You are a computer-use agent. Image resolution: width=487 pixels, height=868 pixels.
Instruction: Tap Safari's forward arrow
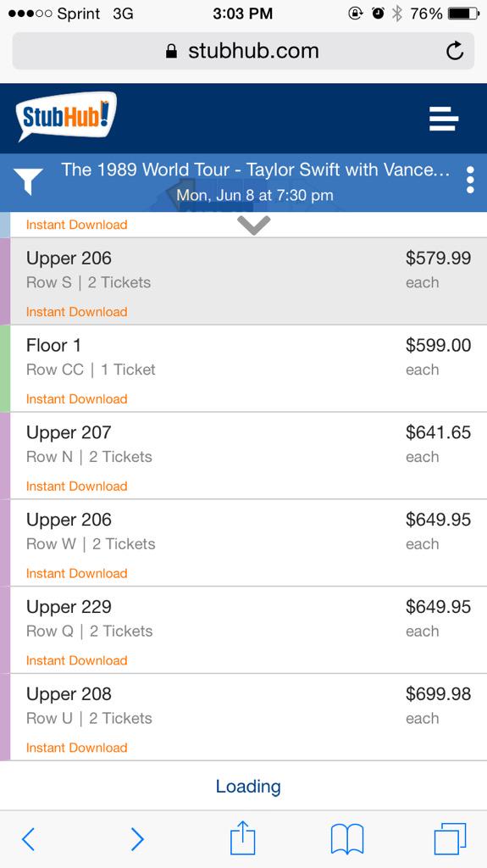138,838
